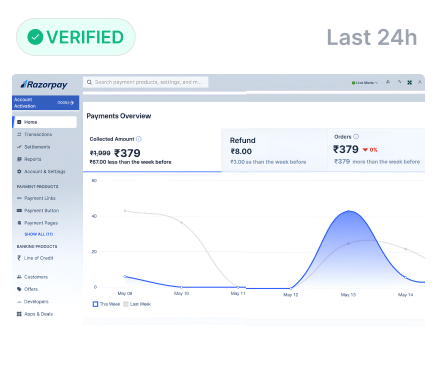Click the green clover icon in header
This screenshot has height=385, width=436.
(410, 82)
